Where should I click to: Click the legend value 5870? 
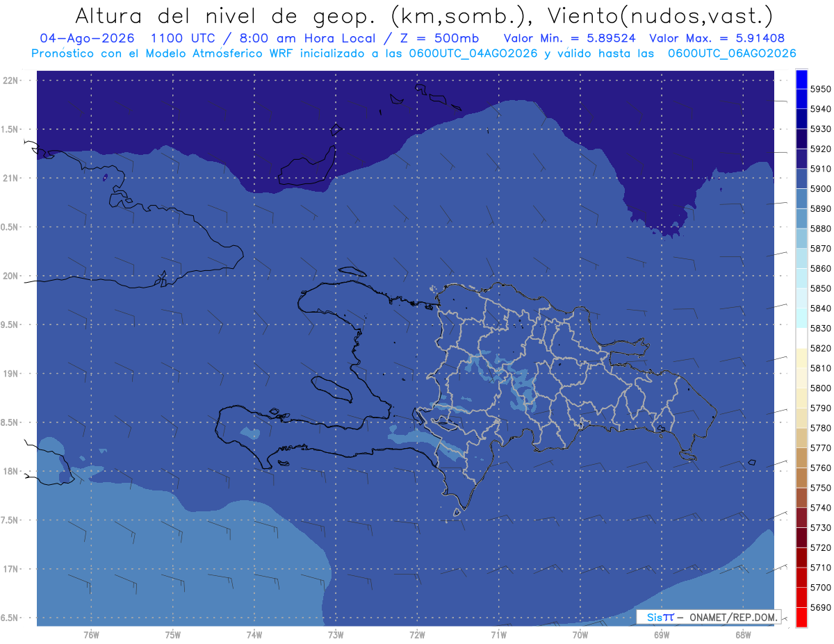click(x=821, y=249)
